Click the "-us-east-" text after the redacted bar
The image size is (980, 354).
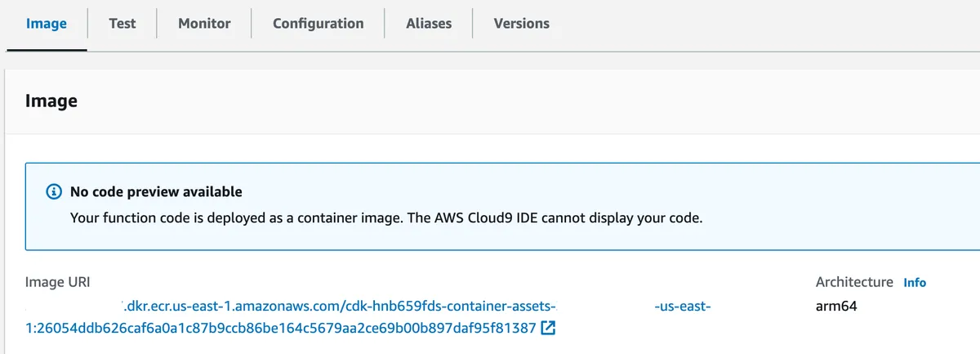683,307
